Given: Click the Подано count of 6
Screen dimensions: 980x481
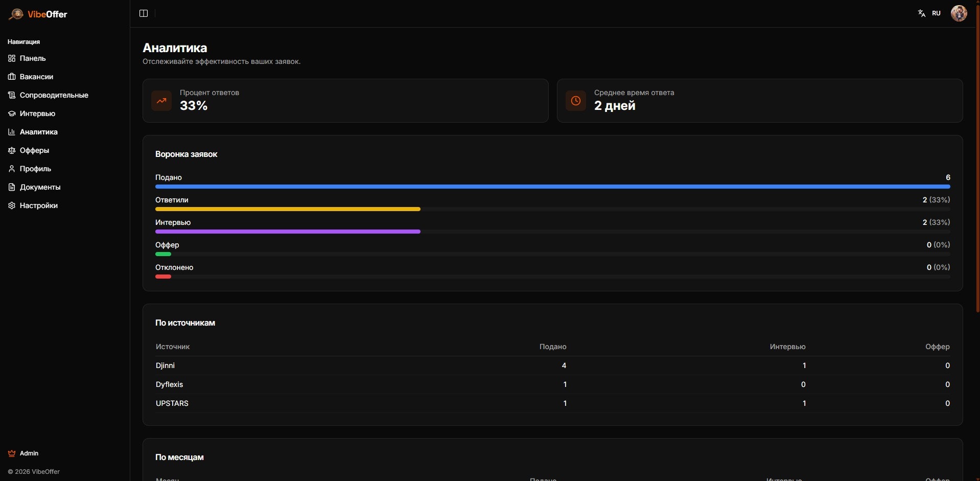Looking at the screenshot, I should 948,177.
